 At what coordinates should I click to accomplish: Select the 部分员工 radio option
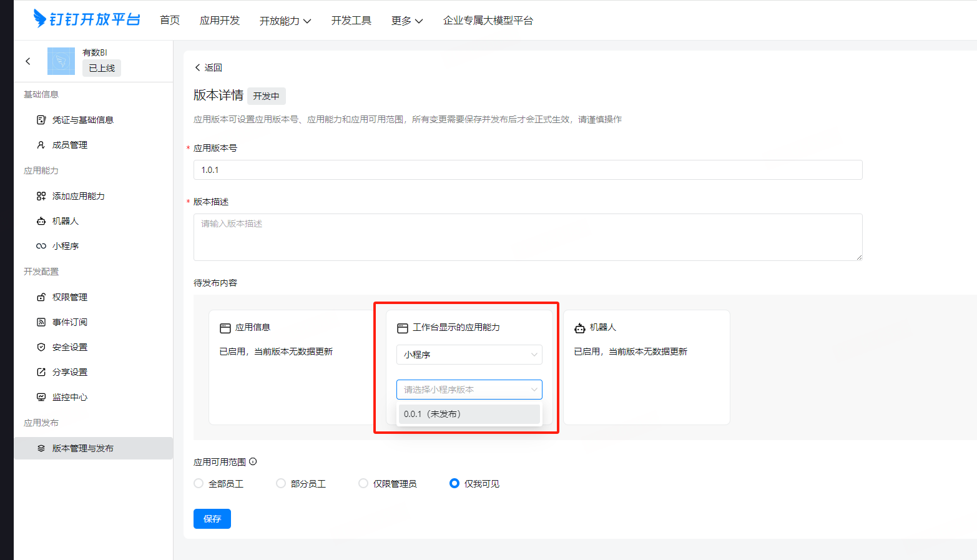pyautogui.click(x=281, y=483)
